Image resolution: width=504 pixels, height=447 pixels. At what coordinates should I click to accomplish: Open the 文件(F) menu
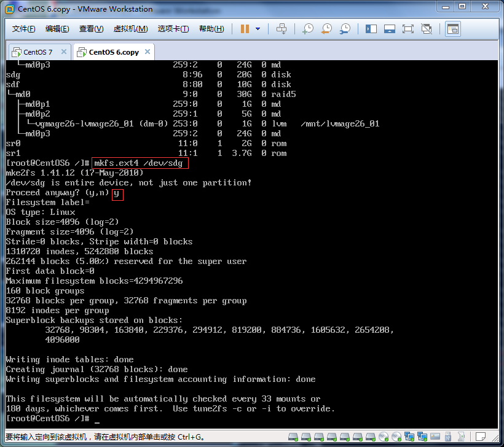pos(24,29)
